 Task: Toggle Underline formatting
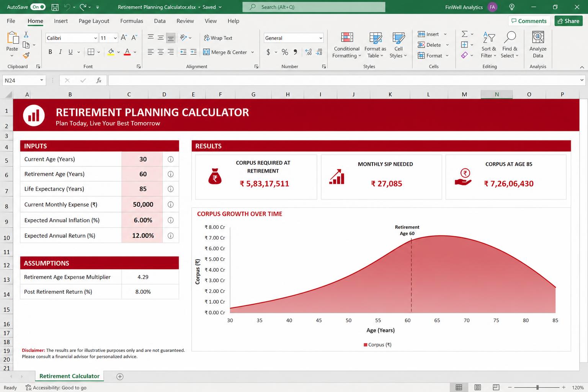[70, 52]
